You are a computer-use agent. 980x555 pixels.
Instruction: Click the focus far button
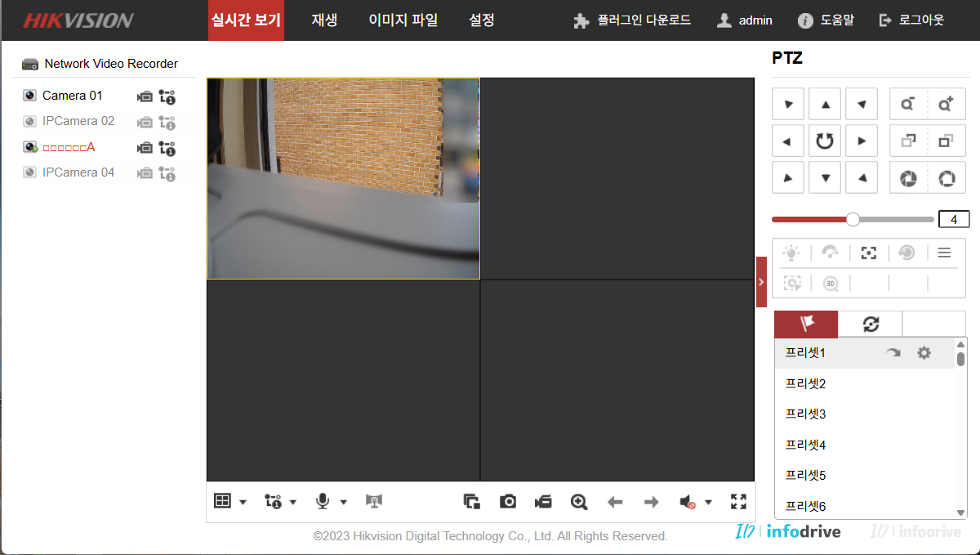click(x=947, y=141)
